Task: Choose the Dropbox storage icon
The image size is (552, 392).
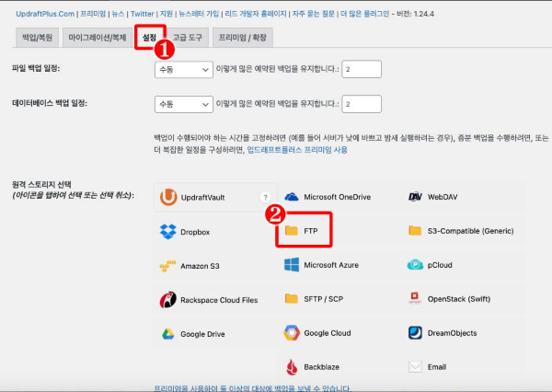Action: coord(168,231)
